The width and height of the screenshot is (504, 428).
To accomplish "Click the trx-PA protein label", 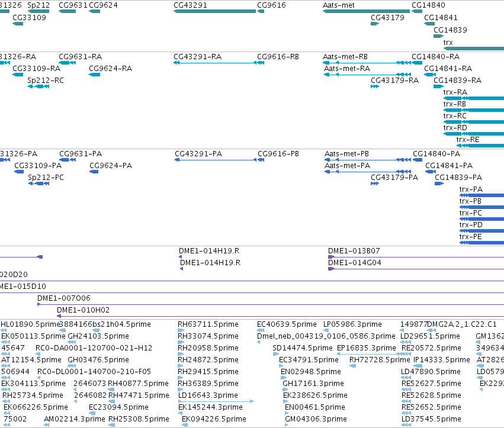I will (x=471, y=189).
